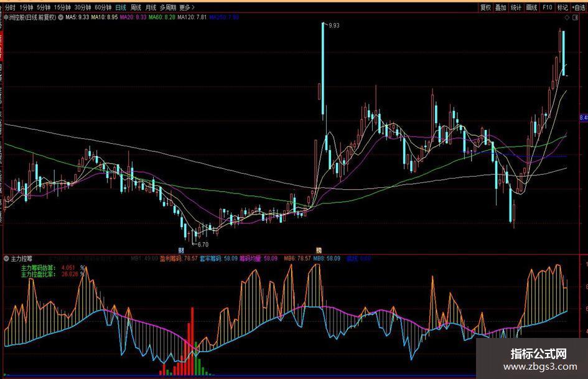The width and height of the screenshot is (588, 379).
Task: Open dropdown beside 主力控筹 indicator name
Action: click(x=6, y=258)
